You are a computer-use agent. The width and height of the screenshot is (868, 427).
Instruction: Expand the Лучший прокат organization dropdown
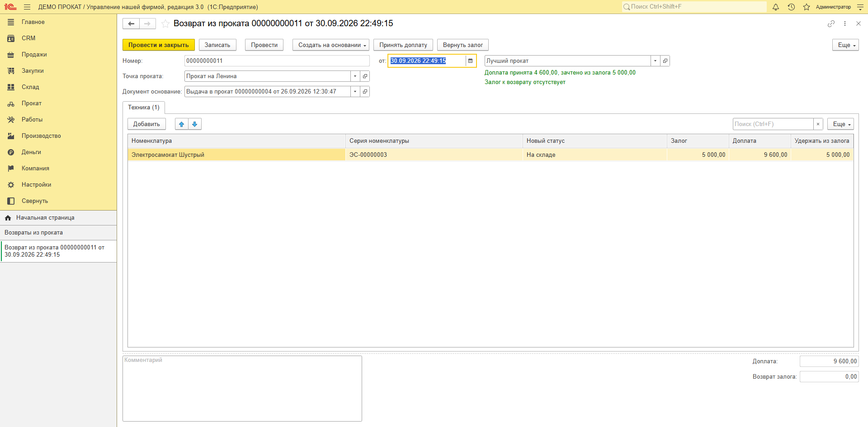[655, 61]
